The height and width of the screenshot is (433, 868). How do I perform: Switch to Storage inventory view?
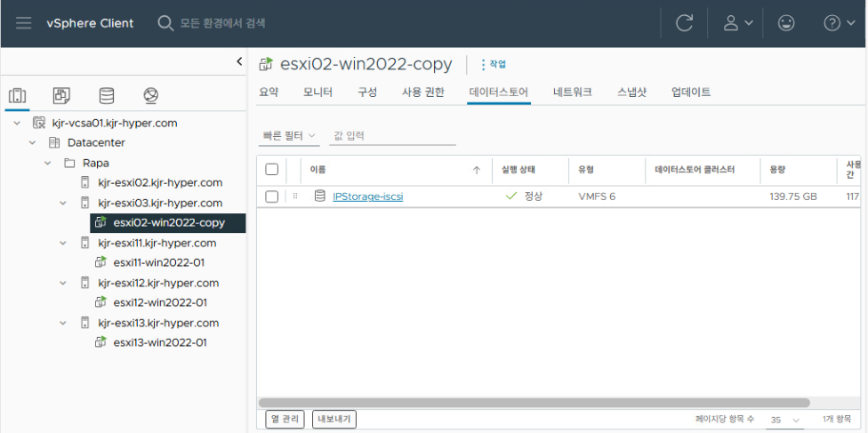click(107, 96)
